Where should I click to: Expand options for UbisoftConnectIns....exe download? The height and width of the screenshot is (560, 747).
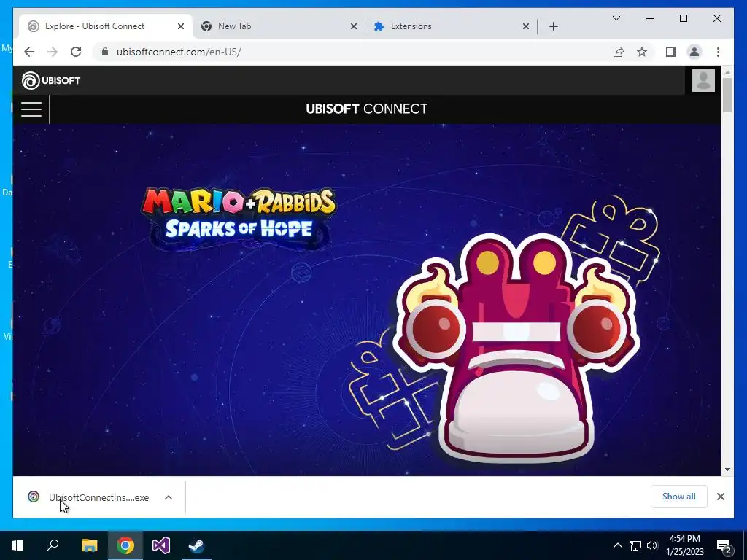[x=169, y=497]
